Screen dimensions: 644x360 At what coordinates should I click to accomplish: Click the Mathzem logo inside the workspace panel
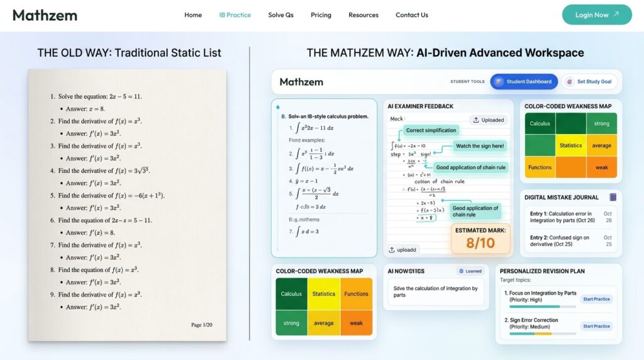click(301, 82)
